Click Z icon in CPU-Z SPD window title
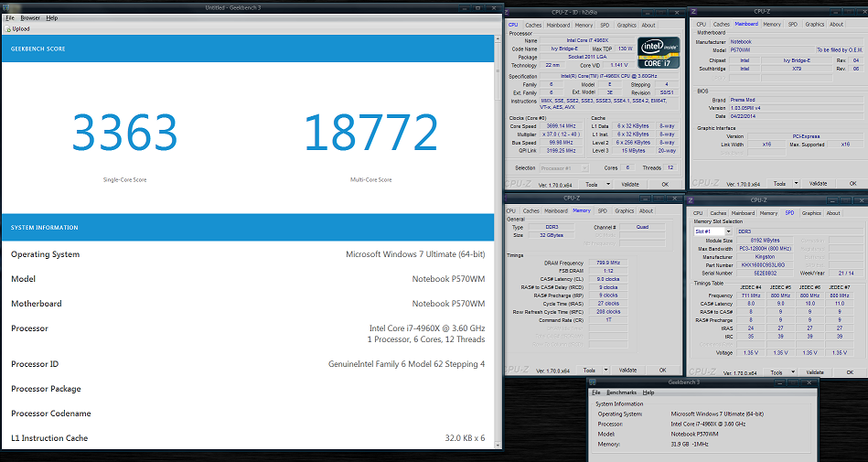The height and width of the screenshot is (462, 868). 691,200
